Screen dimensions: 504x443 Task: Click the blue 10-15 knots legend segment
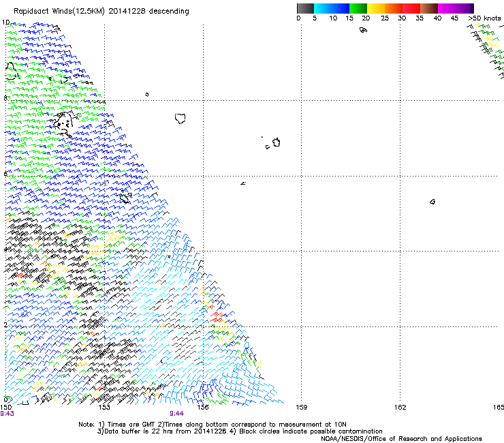341,8
